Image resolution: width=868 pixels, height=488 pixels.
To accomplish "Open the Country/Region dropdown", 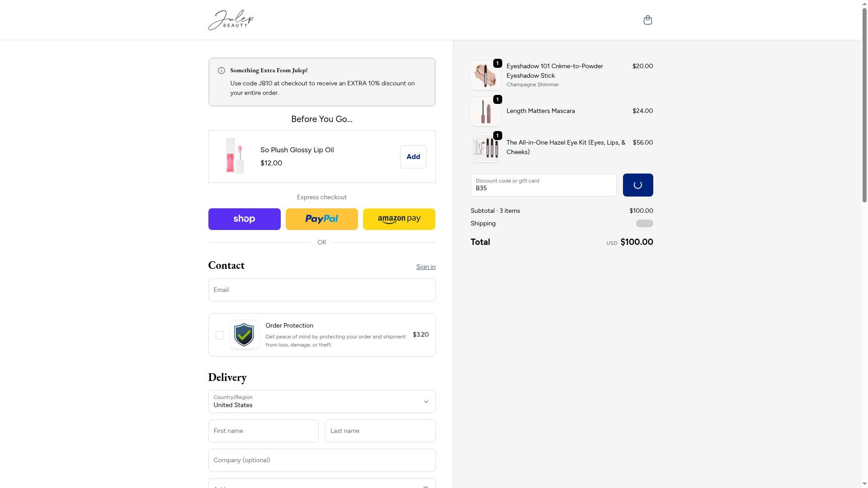I will point(321,401).
